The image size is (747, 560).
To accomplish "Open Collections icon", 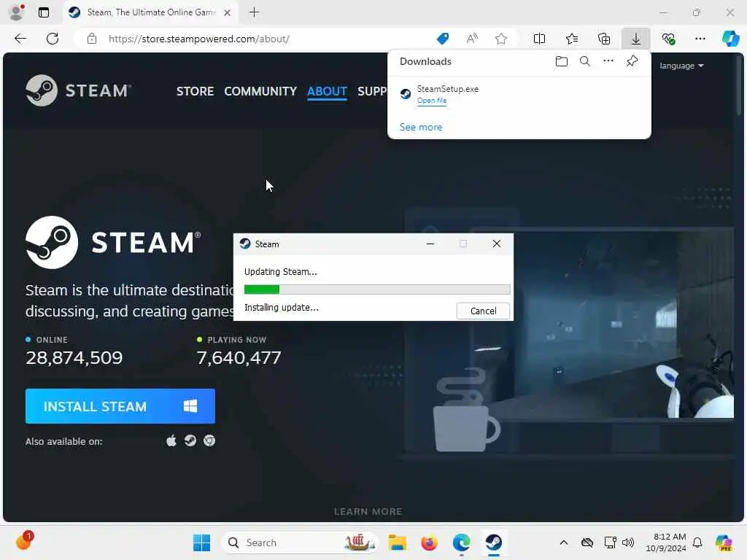I will tap(603, 39).
